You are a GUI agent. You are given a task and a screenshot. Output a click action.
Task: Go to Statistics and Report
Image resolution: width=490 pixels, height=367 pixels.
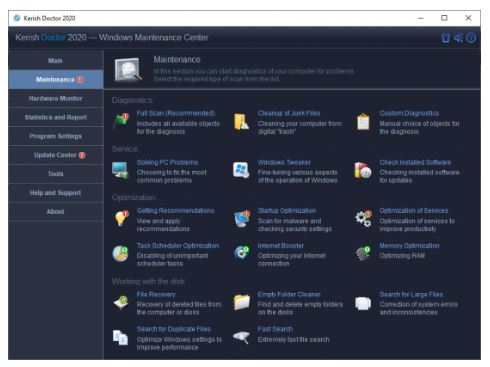56,117
